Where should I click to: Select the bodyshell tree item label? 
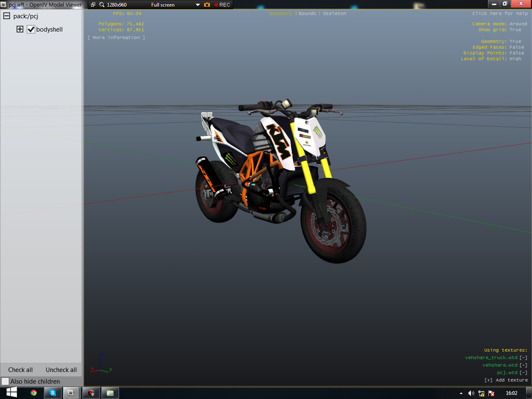(49, 30)
